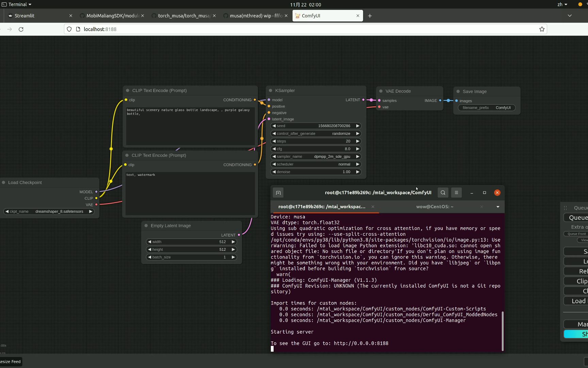Bookmark this page with the star icon
Viewport: 588px width, 368px height.
click(542, 29)
